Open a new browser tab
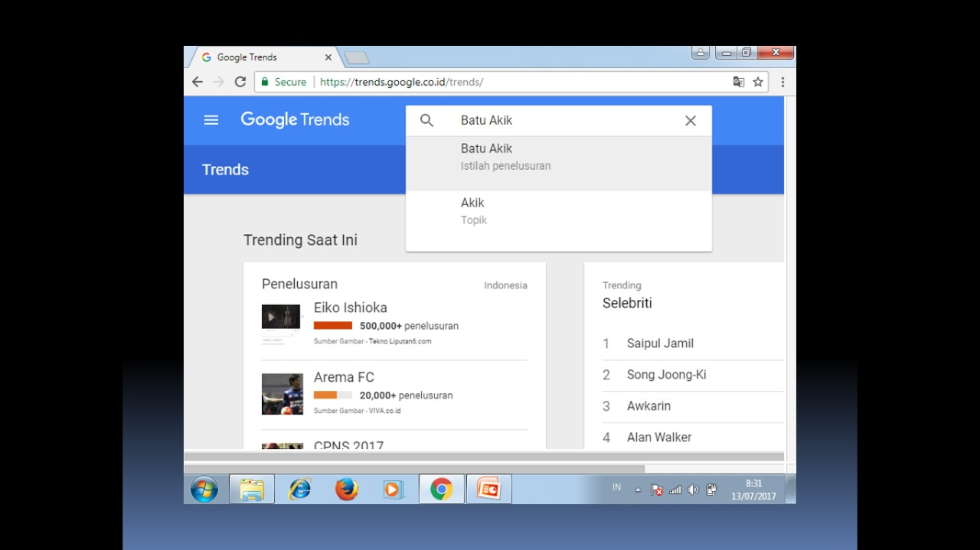 (357, 57)
